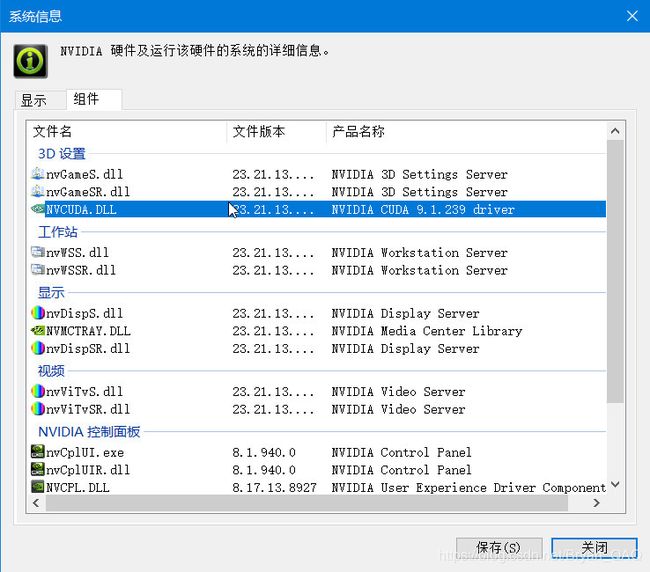Click the nvGameSR.dll file icon
The image size is (650, 572).
pyautogui.click(x=38, y=191)
